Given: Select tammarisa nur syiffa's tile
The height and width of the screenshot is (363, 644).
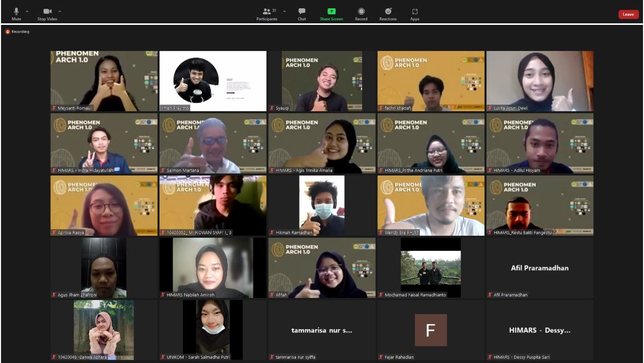Looking at the screenshot, I should click(x=322, y=330).
